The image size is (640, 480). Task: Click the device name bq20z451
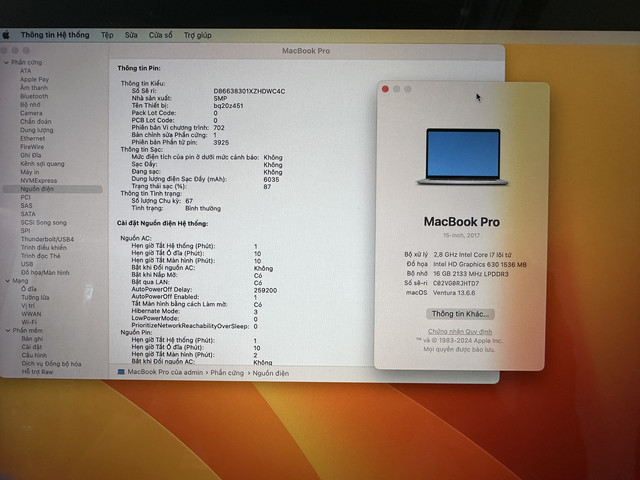click(228, 106)
